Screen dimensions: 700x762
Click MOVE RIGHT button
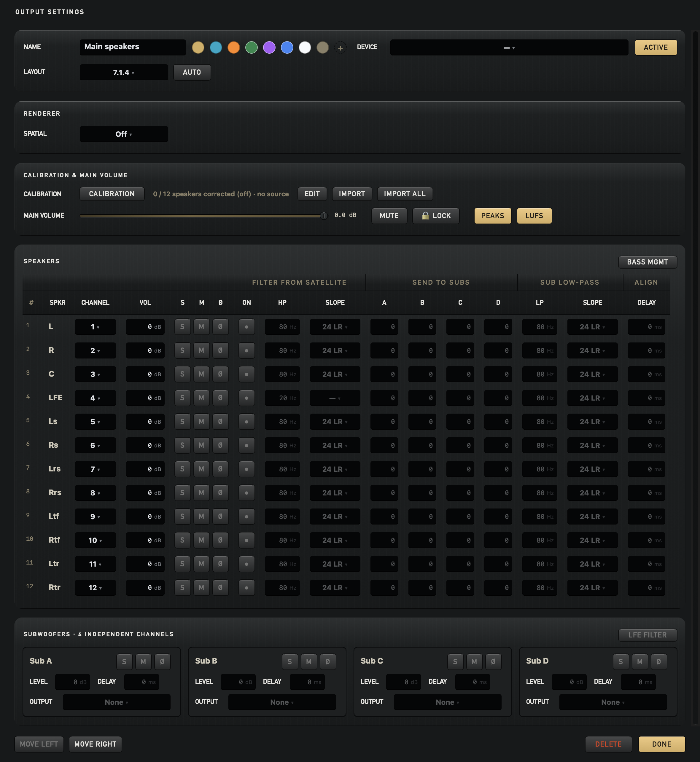(x=95, y=744)
